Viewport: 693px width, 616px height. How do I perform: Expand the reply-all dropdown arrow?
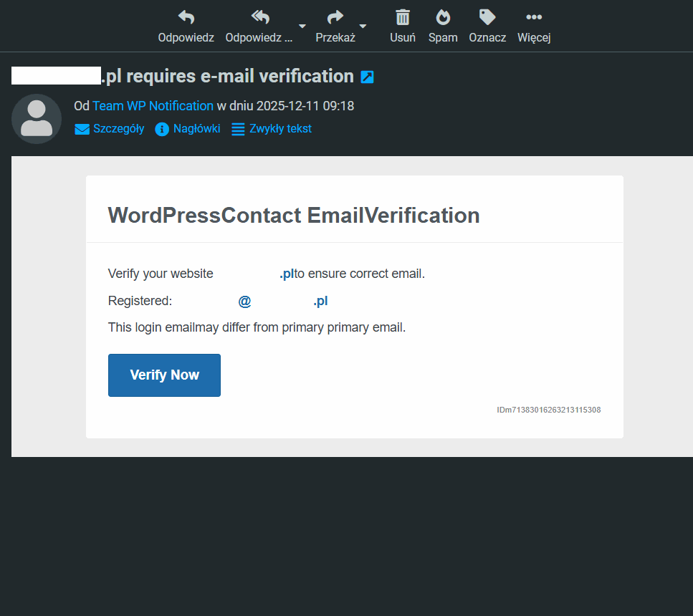point(302,26)
